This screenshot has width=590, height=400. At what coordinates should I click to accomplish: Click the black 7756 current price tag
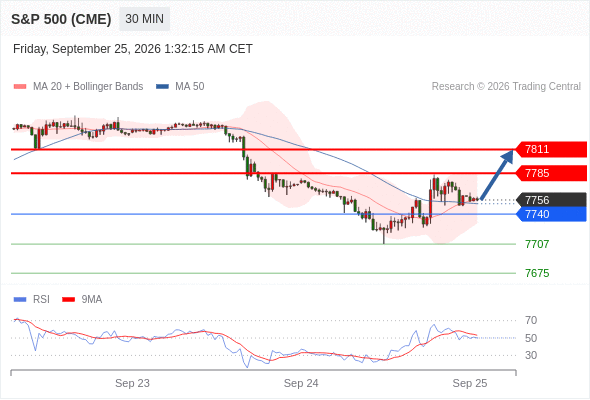[551, 200]
